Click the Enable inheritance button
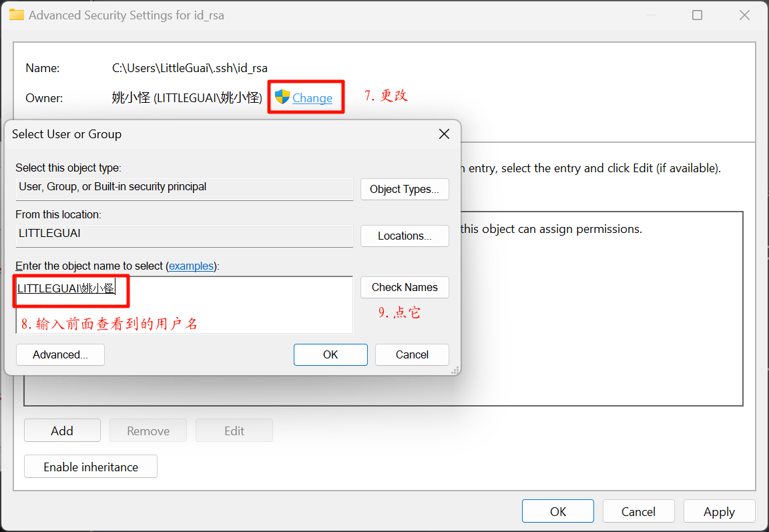Screen dimensions: 769x532 [x=91, y=467]
